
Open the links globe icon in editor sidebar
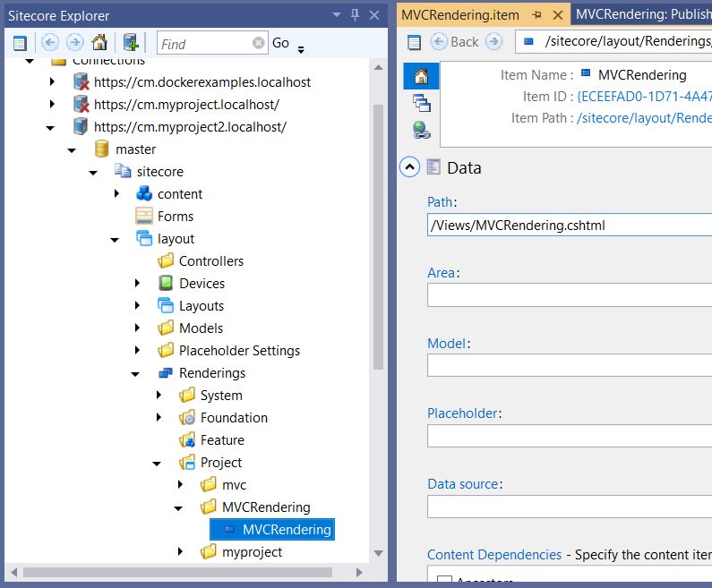click(x=422, y=130)
